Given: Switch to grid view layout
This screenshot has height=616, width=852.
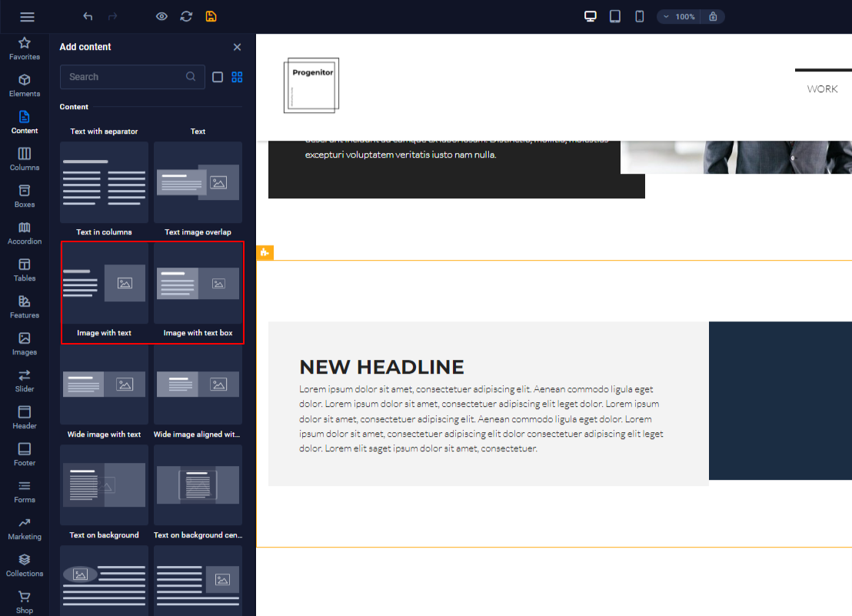Looking at the screenshot, I should (x=237, y=77).
